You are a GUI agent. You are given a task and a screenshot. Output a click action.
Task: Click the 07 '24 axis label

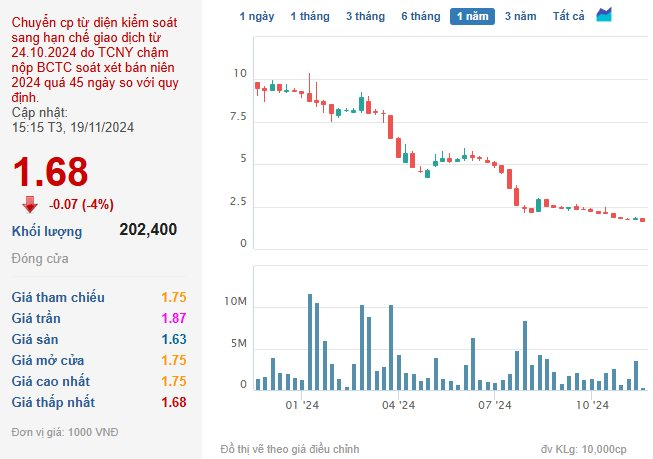495,405
